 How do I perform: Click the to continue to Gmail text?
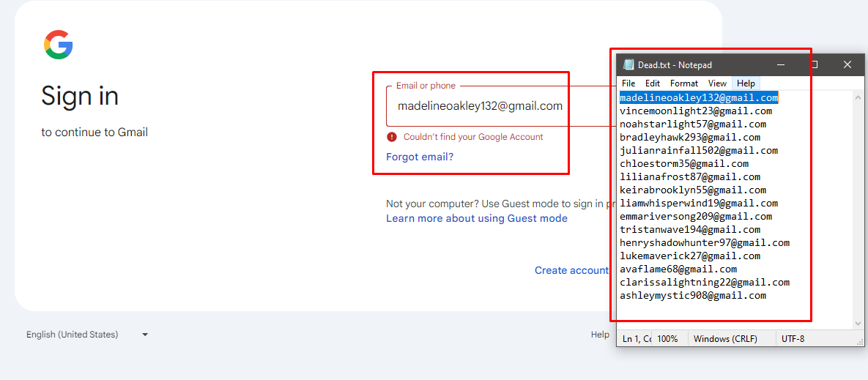94,133
